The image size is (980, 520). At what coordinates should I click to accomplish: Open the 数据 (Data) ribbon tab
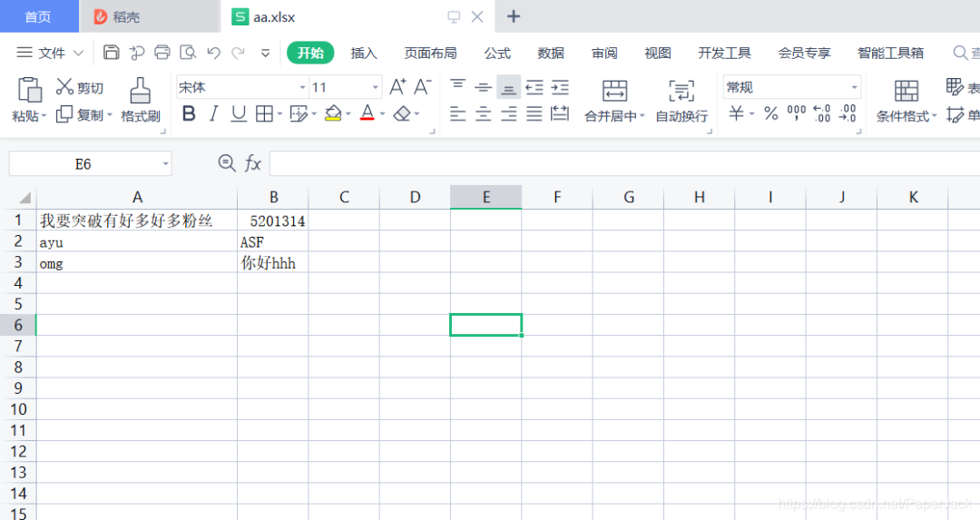click(x=551, y=54)
